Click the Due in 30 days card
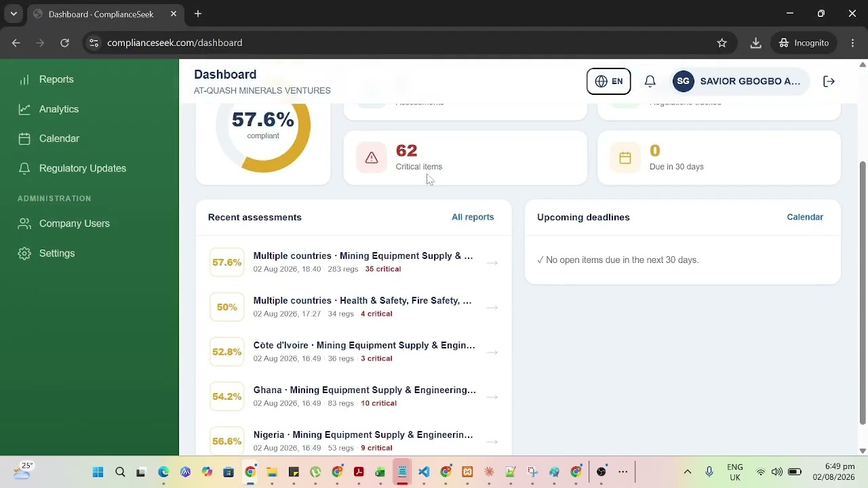 (x=719, y=158)
